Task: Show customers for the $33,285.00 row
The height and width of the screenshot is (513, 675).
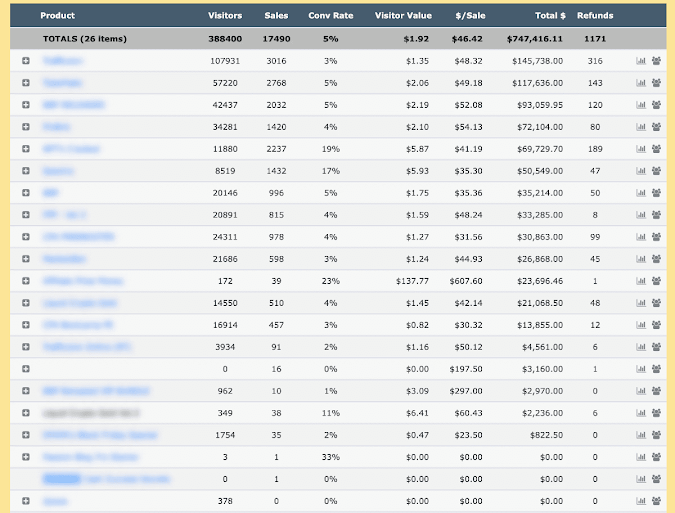Action: [x=656, y=215]
